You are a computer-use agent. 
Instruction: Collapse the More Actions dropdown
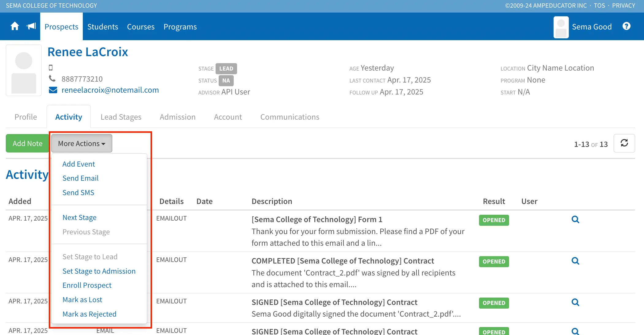coord(82,143)
